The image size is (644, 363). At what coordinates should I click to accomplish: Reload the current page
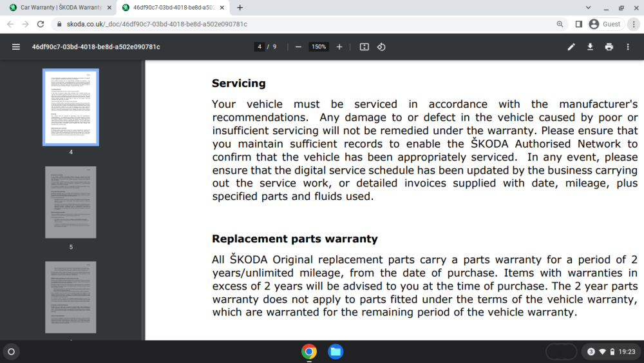click(40, 25)
